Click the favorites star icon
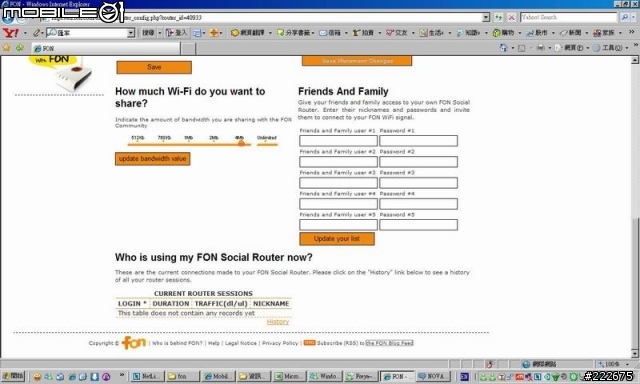 7,48
